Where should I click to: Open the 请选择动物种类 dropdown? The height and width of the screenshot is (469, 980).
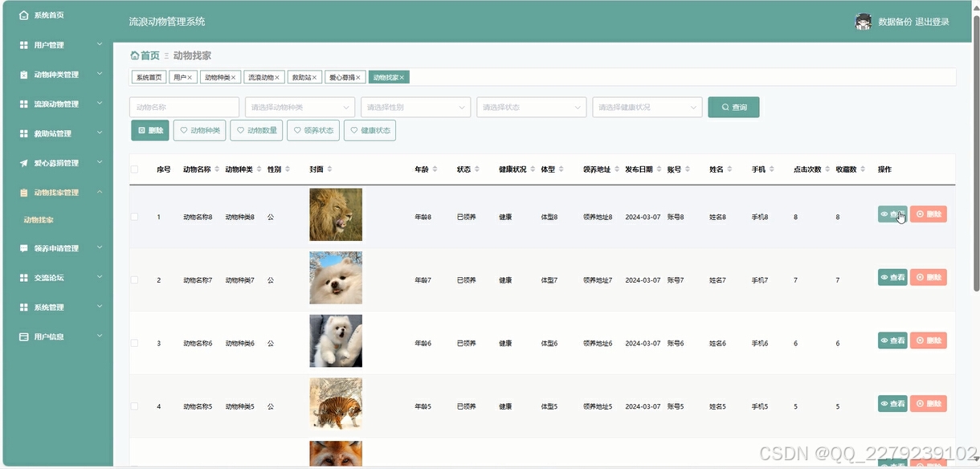coord(300,107)
